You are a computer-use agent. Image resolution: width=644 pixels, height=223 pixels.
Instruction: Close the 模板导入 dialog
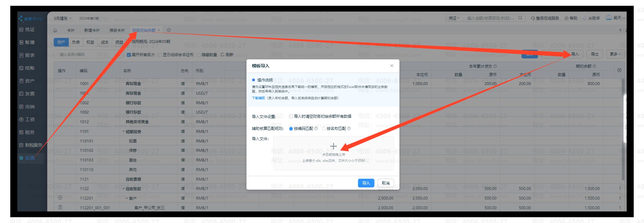[x=392, y=66]
